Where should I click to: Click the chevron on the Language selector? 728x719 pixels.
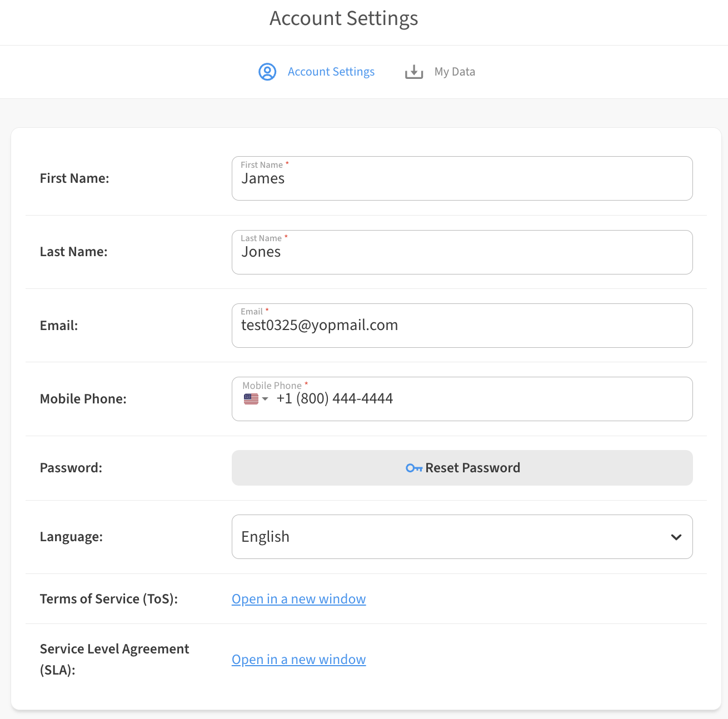coord(676,537)
